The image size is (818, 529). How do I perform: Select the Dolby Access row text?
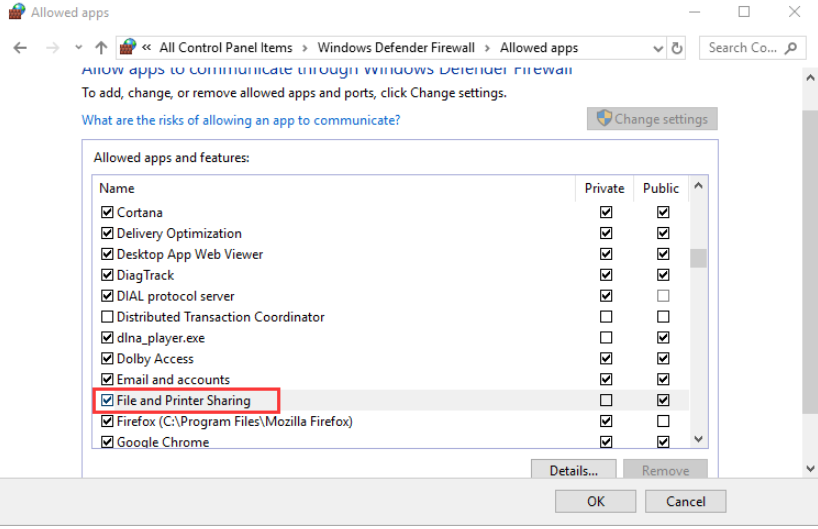pos(155,359)
